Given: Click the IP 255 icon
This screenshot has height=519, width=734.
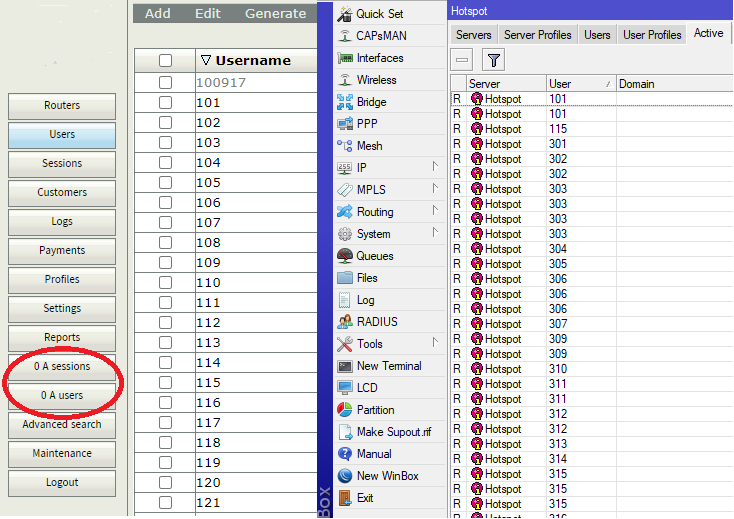Looking at the screenshot, I should 345,168.
